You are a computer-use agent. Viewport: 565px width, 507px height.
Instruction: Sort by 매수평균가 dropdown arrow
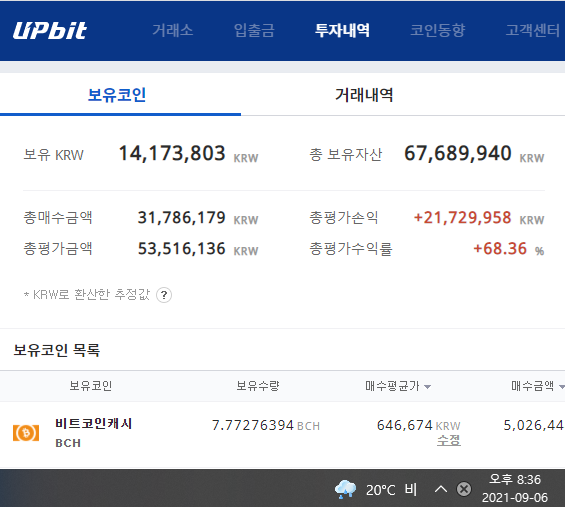click(x=427, y=387)
